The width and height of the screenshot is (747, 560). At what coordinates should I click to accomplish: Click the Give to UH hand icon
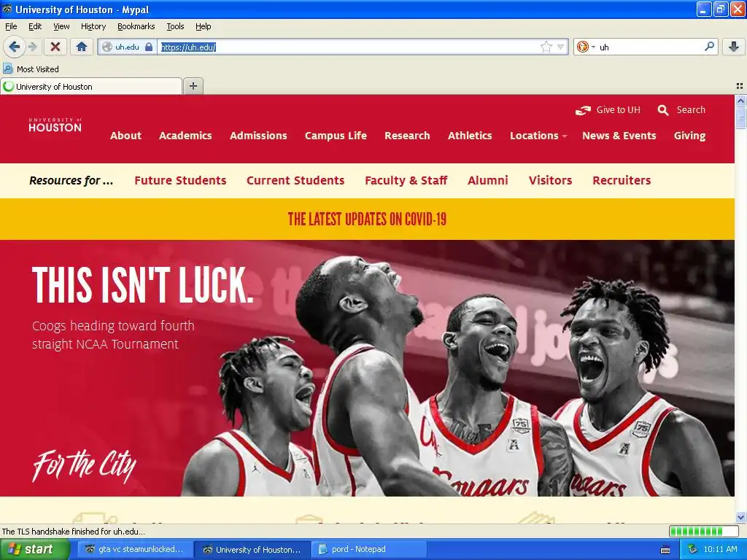pyautogui.click(x=583, y=111)
